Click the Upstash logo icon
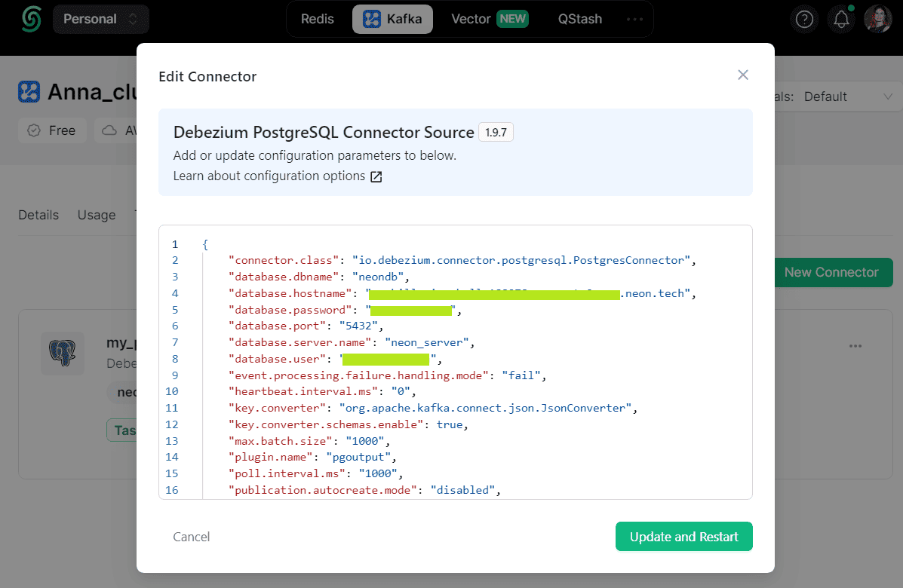903x588 pixels. click(31, 19)
